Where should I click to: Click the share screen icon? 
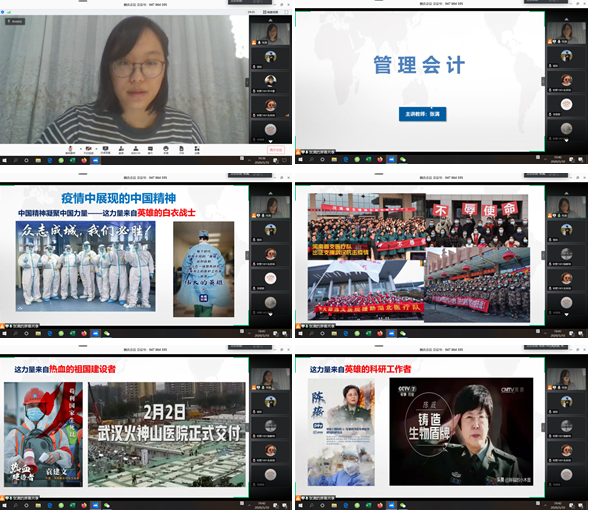106,150
